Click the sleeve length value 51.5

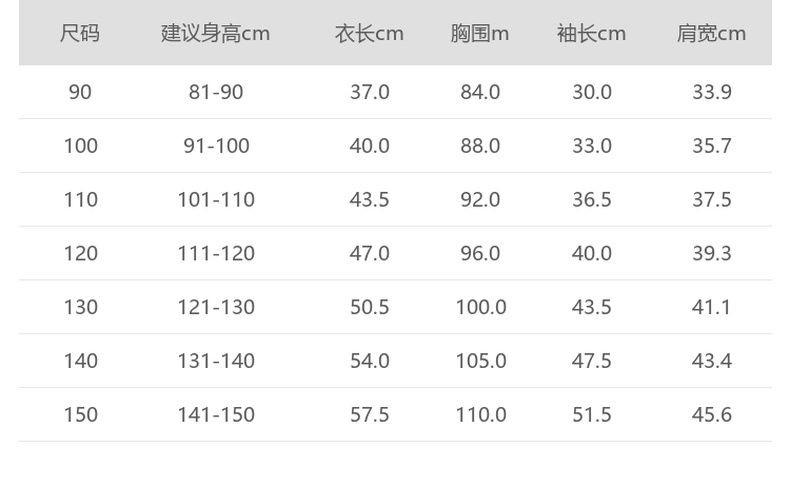coord(591,415)
